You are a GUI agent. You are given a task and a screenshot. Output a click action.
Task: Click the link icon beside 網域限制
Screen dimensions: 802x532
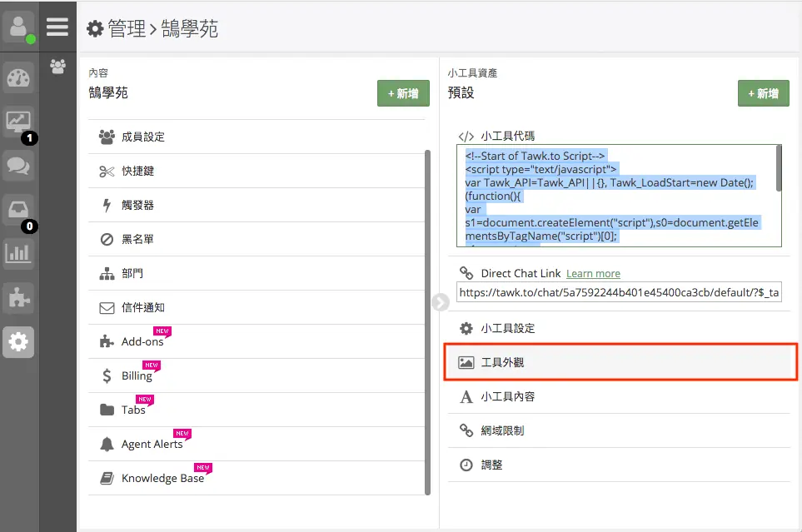[466, 430]
